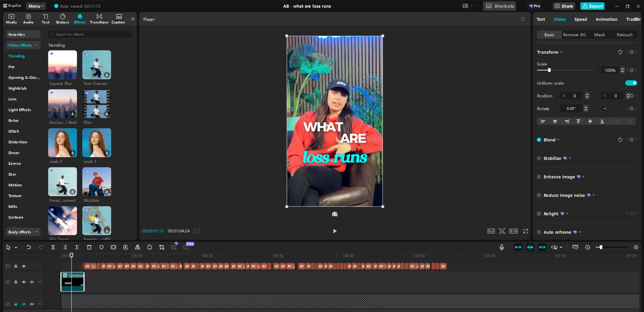
Task: Select the Mask sub-tab
Action: [x=600, y=35]
